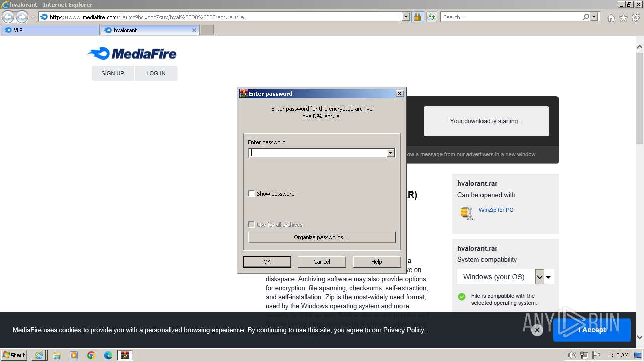Screen dimensions: 644x362
Task: Click the search magnifier icon
Action: click(x=586, y=17)
